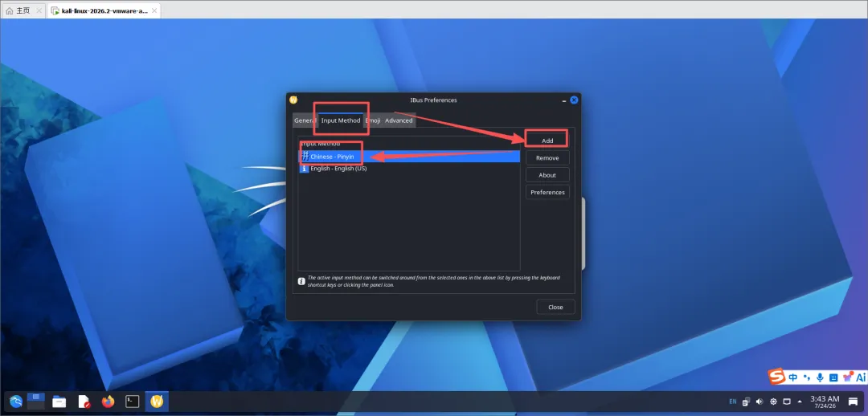Switch to the Emoji tab
This screenshot has height=416, width=868.
(x=372, y=120)
